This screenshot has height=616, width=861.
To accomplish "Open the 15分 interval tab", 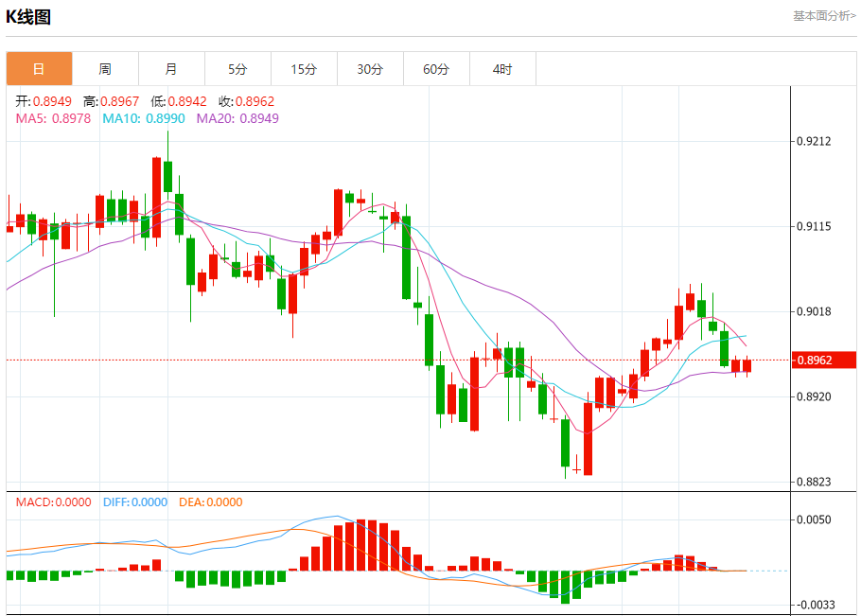I will tap(305, 69).
